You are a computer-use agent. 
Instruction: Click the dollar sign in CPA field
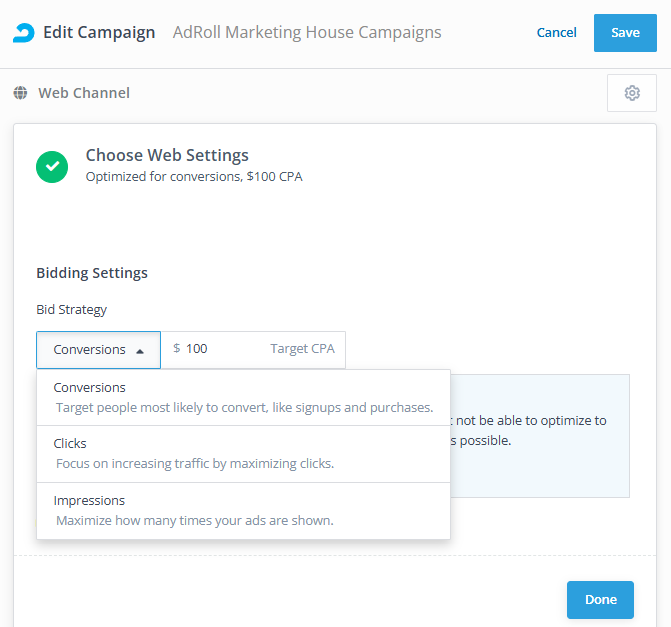(x=177, y=349)
